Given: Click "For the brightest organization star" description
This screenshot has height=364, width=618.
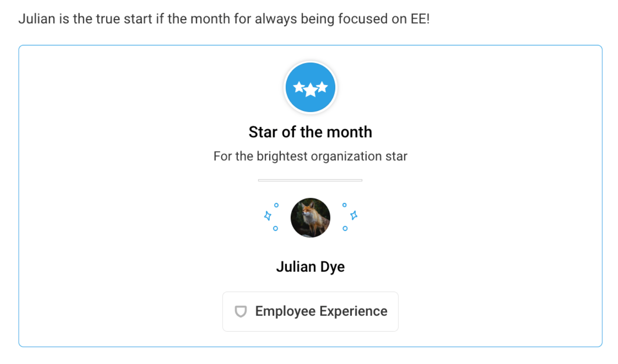Looking at the screenshot, I should pyautogui.click(x=310, y=156).
